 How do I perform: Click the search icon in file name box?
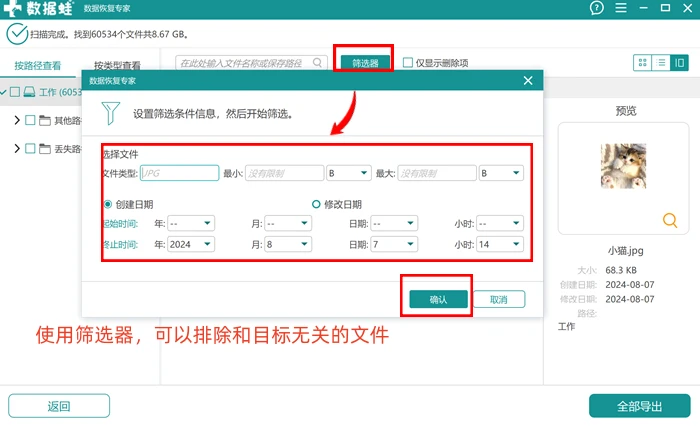click(317, 63)
